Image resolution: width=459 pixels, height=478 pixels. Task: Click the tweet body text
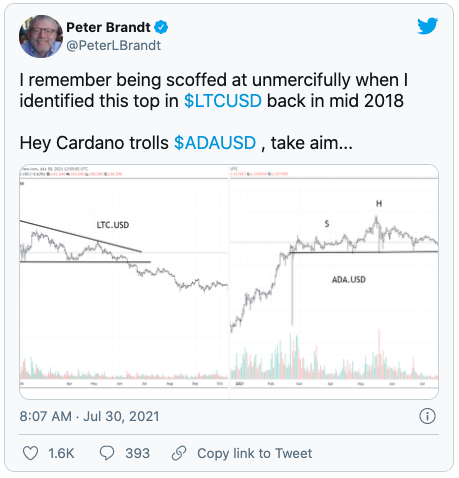(213, 112)
